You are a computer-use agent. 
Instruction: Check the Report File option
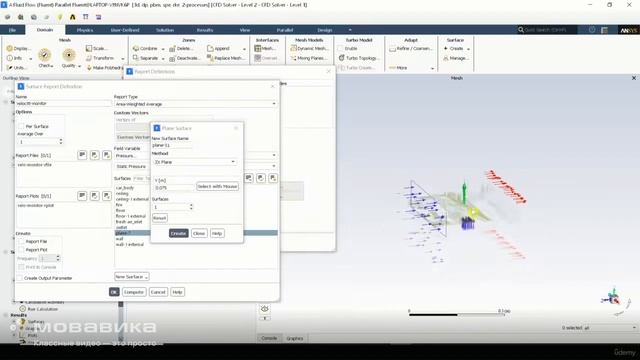click(21, 241)
